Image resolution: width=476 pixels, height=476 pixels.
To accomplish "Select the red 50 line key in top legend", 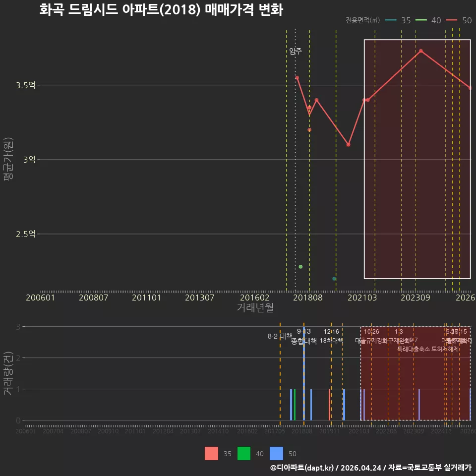I will (451, 20).
